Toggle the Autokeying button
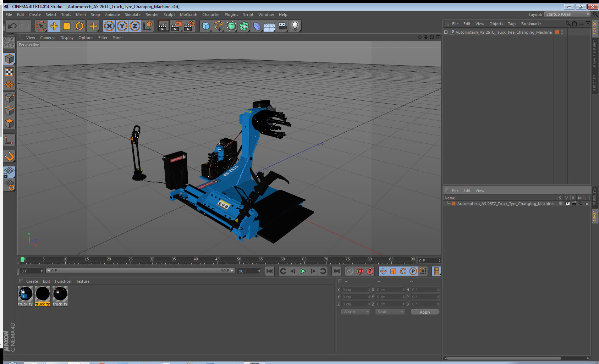Screen dimensions: 599x364 tap(360, 271)
